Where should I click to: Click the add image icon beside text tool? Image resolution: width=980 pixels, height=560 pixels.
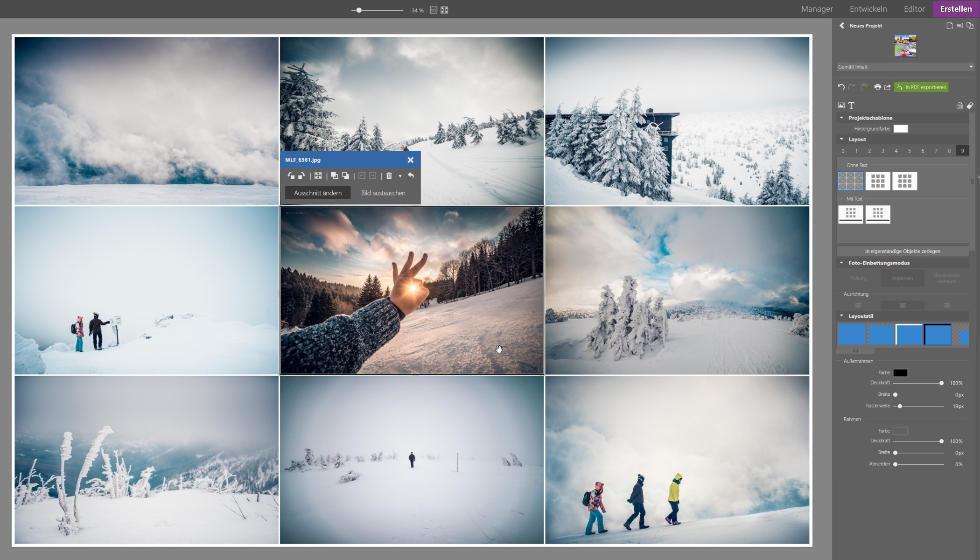click(841, 106)
